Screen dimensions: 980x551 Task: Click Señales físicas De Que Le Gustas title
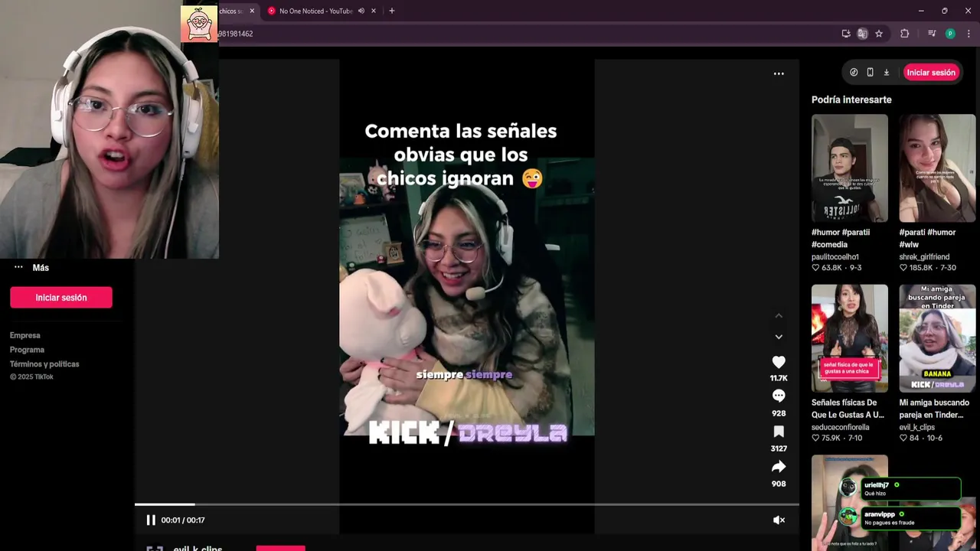(848, 409)
